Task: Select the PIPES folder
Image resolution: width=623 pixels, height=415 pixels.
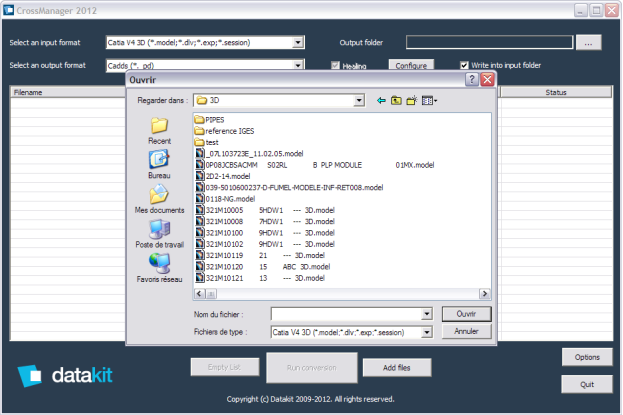Action: coord(209,120)
